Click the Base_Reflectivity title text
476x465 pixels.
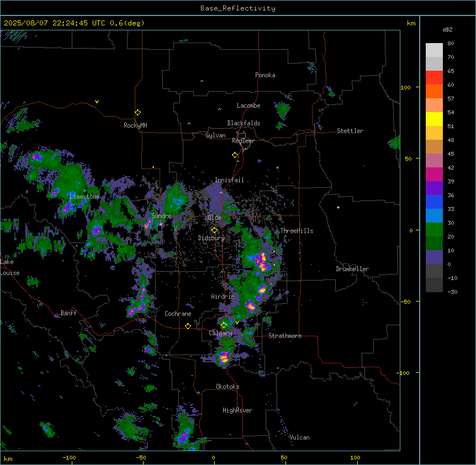[x=237, y=8]
